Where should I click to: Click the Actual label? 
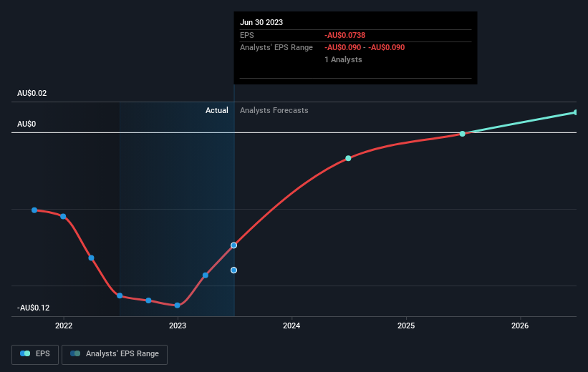coord(217,110)
